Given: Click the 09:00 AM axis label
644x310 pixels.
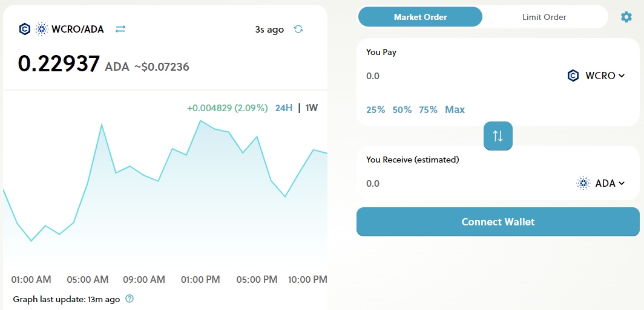Looking at the screenshot, I should click(144, 280).
